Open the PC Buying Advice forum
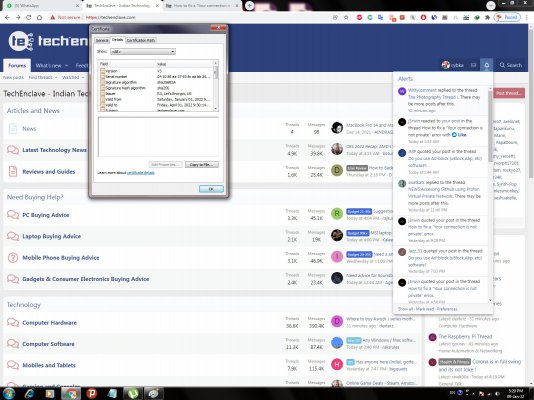534x400 pixels. 46,215
